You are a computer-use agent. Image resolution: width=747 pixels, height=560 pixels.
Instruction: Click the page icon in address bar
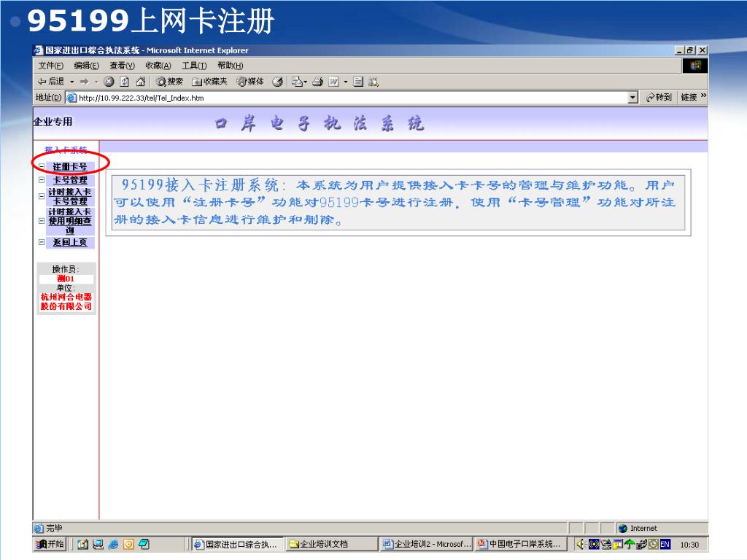click(71, 98)
